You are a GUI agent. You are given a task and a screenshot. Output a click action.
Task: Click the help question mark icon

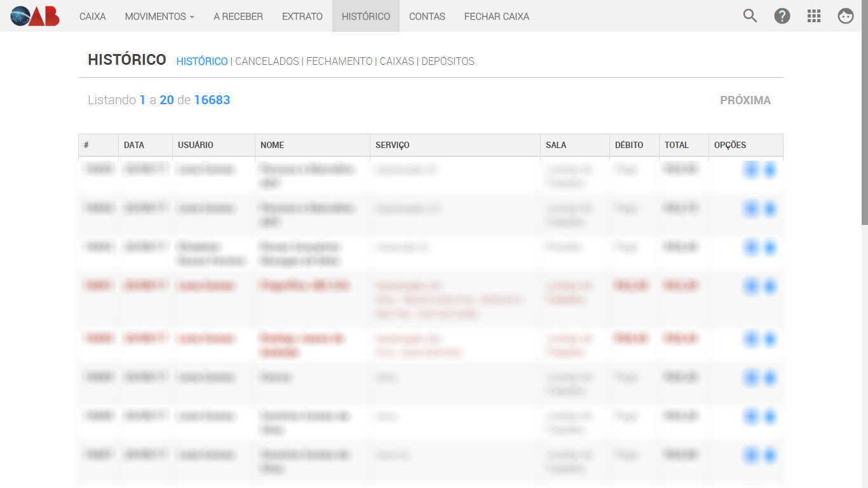click(782, 16)
